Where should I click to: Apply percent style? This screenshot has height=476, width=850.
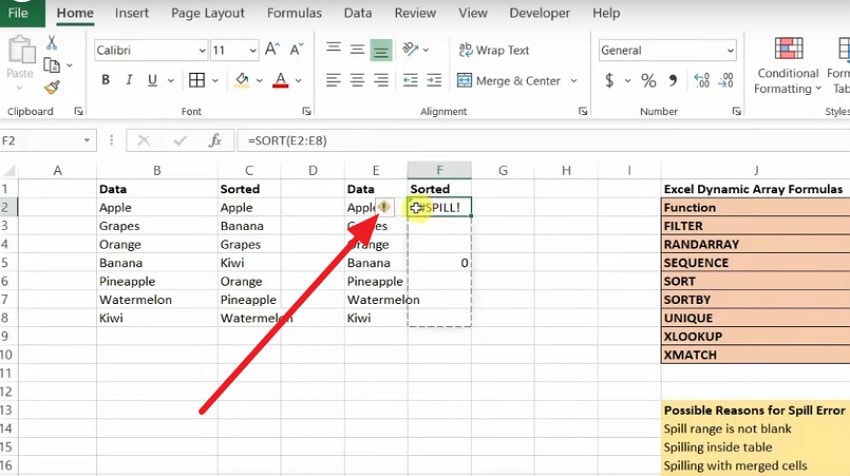pos(648,81)
